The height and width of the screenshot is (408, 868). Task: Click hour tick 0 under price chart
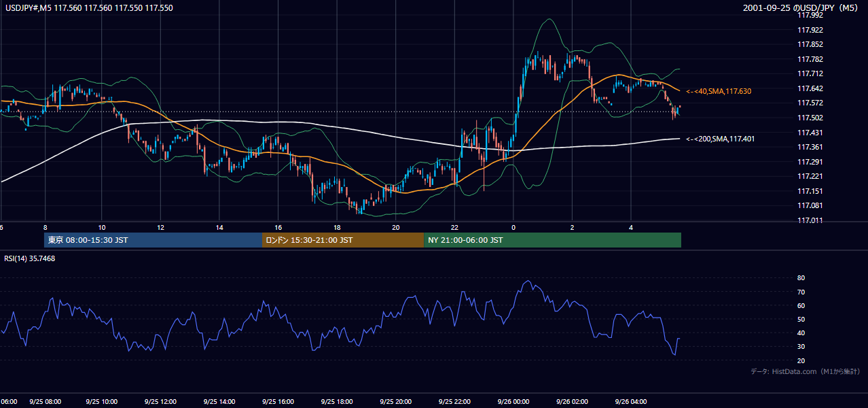(513, 227)
